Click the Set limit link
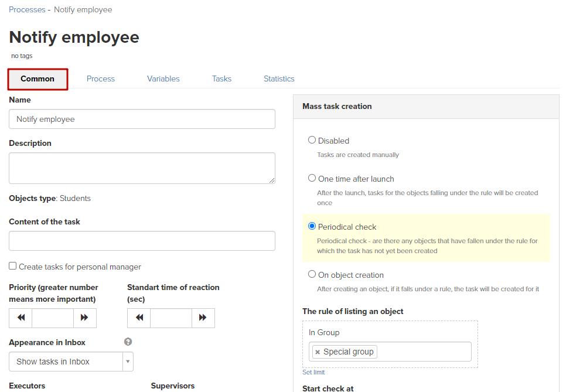This screenshot has width=566, height=392. (313, 372)
